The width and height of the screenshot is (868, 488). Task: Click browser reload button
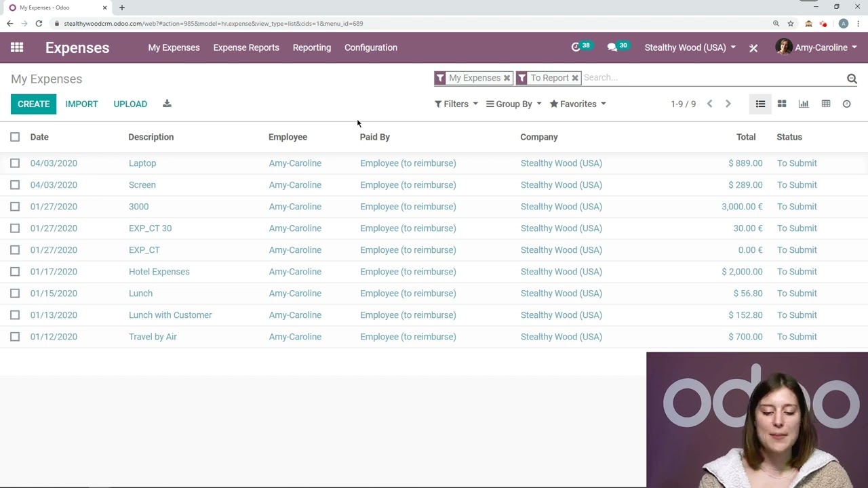coord(39,23)
